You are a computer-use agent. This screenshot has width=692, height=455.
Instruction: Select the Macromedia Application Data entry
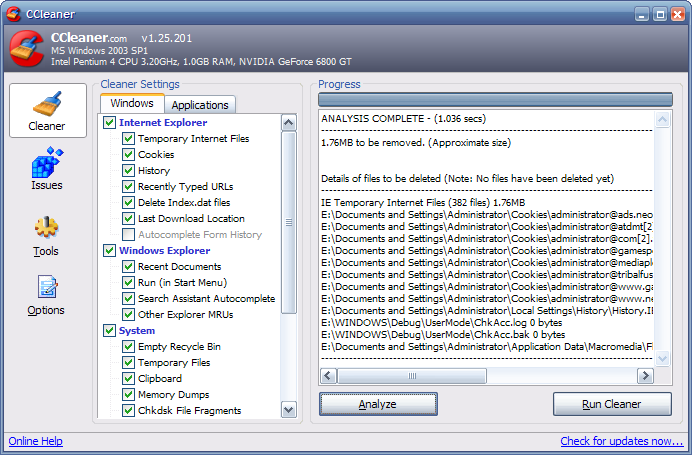click(487, 346)
